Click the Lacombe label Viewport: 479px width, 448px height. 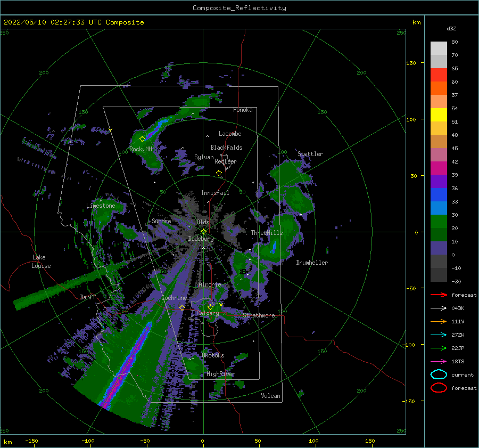[x=230, y=134]
